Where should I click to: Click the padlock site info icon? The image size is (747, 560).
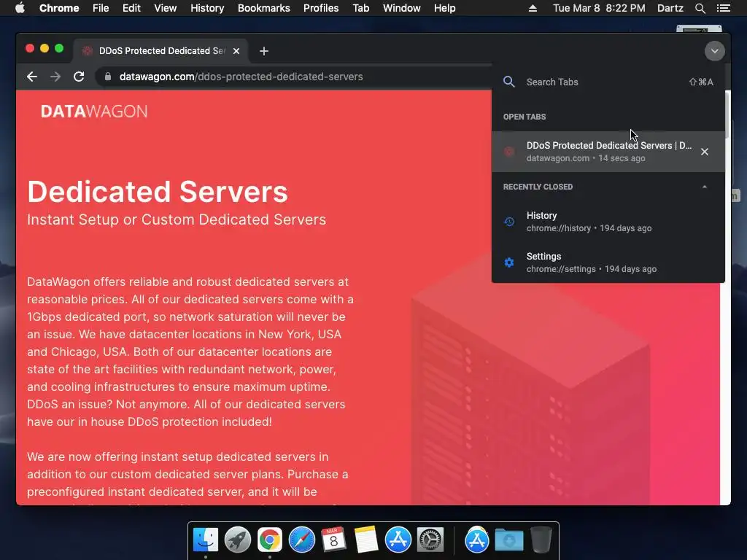coord(108,77)
